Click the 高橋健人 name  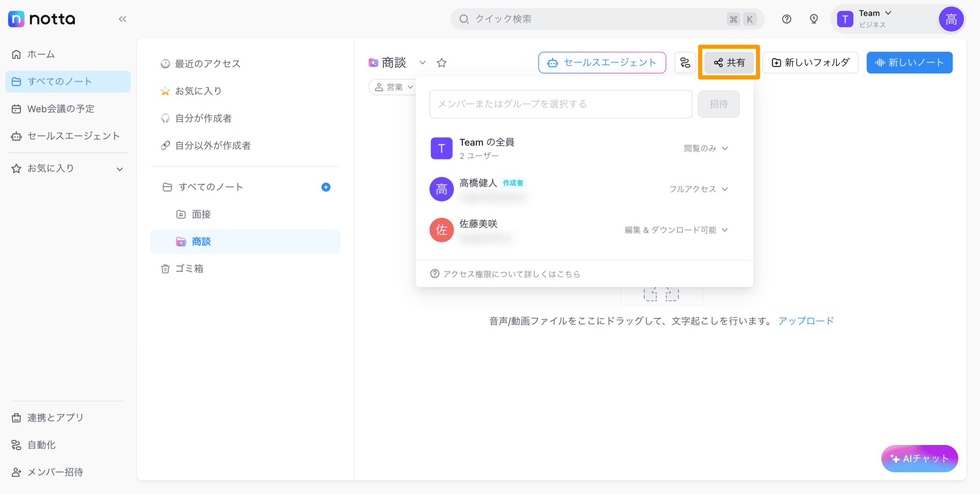pyautogui.click(x=478, y=183)
